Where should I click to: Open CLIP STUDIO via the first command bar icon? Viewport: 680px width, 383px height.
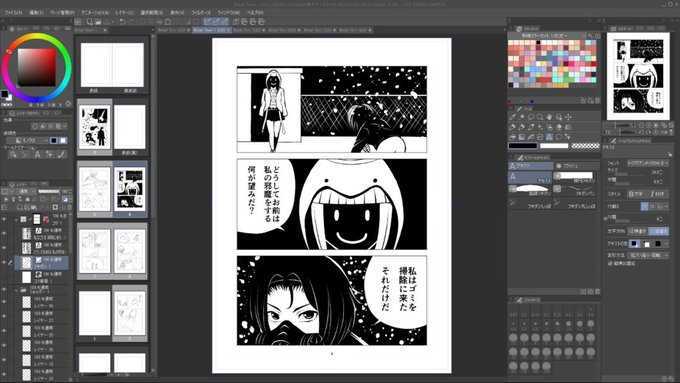point(78,21)
